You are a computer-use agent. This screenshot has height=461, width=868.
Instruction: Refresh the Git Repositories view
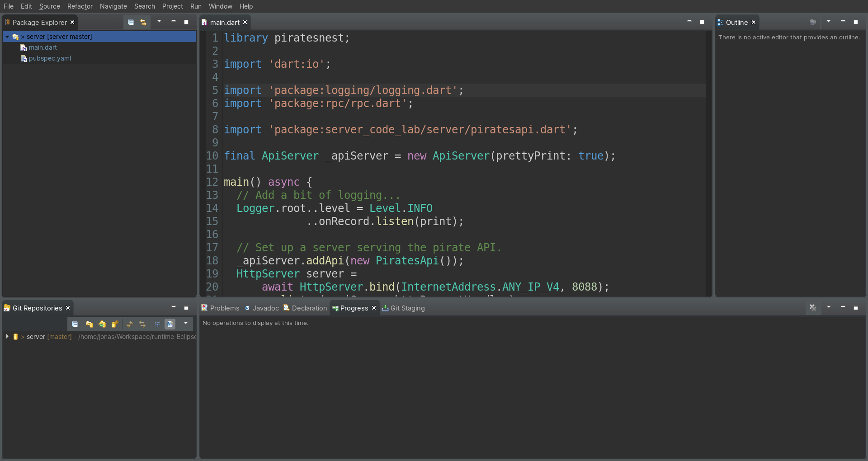click(130, 324)
